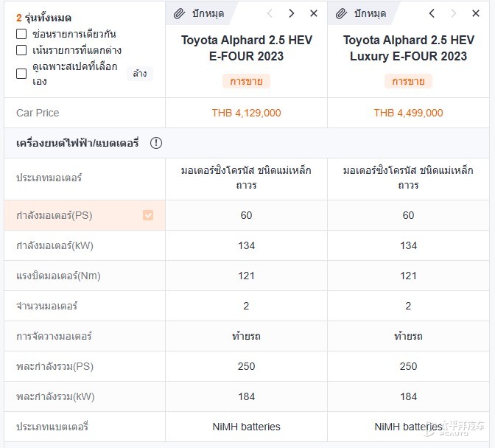Toggle ดูเฉพาะสเปคที่เลือกเอง checkbox
The height and width of the screenshot is (448, 495).
coord(21,74)
